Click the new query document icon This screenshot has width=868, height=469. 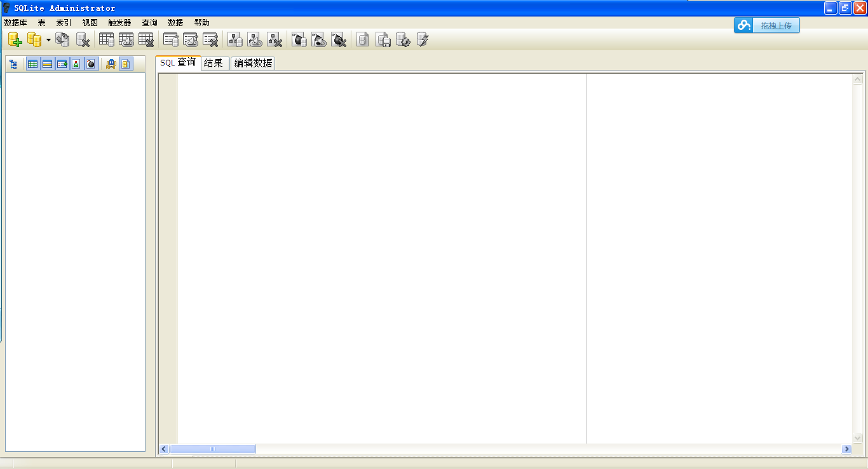click(x=362, y=39)
